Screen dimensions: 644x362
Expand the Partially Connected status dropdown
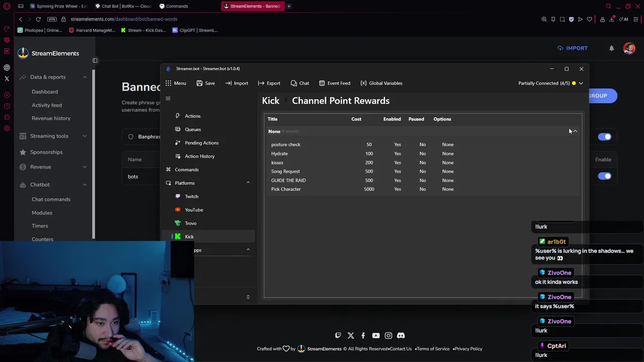point(581,83)
